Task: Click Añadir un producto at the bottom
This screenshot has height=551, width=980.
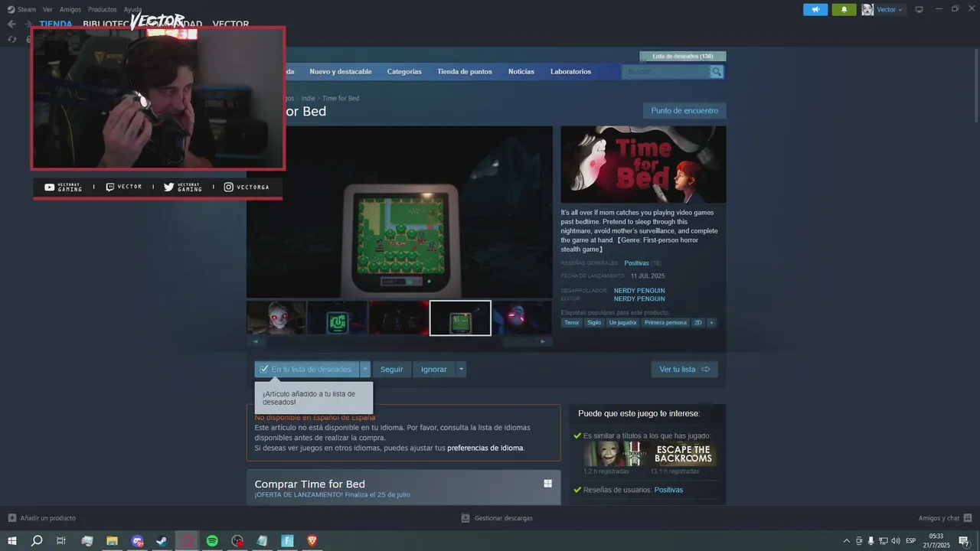Action: click(x=42, y=518)
